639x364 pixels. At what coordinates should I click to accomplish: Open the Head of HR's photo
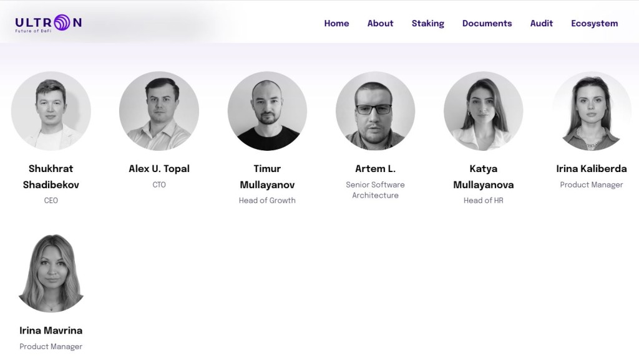point(484,111)
